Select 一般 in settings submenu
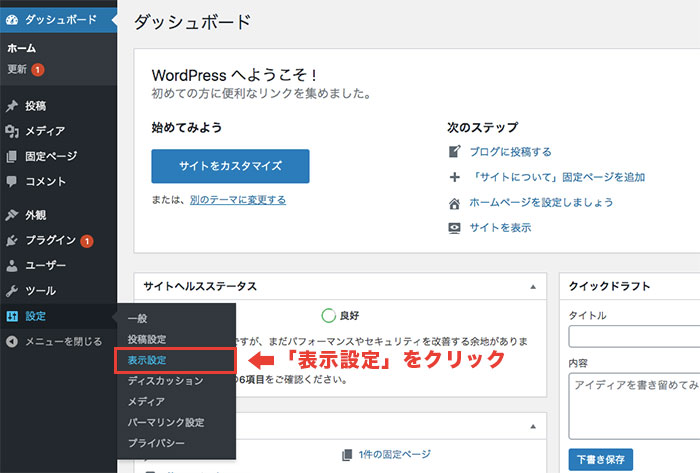This screenshot has height=473, width=700. point(138,319)
